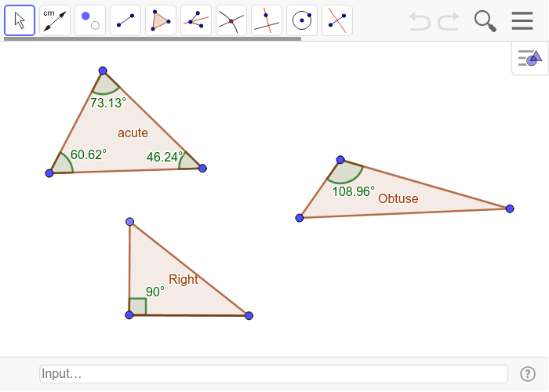
Task: Click the 108.96° angle label
Action: coord(353,191)
